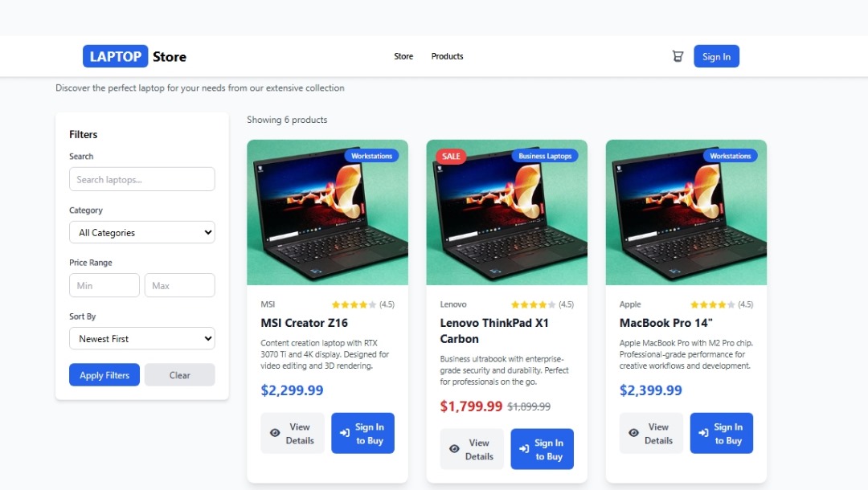Image resolution: width=868 pixels, height=490 pixels.
Task: Click the Sign In header button
Action: pos(716,56)
